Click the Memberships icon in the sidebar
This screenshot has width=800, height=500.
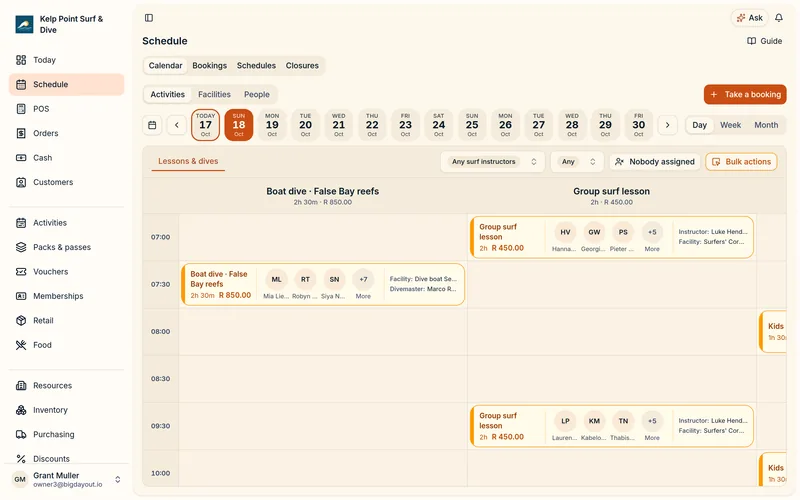click(21, 296)
